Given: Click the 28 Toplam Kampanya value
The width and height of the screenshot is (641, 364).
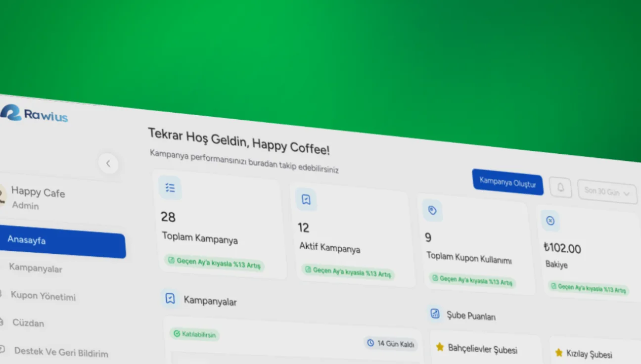Looking at the screenshot, I should 168,217.
